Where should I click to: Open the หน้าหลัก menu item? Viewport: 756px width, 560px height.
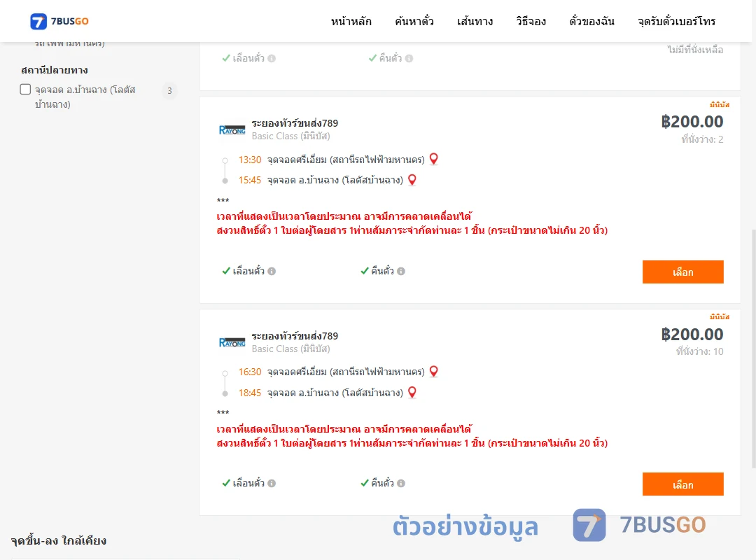pos(351,21)
